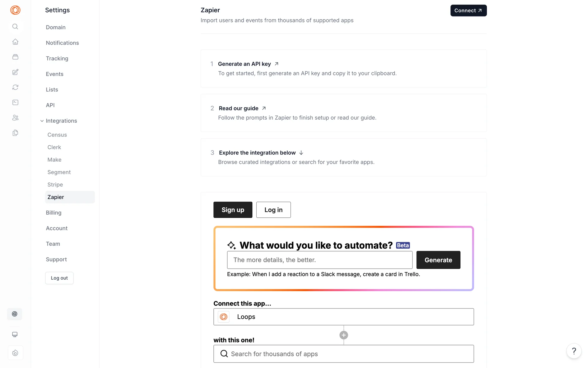
Task: Collapse the Integrations section chevron
Action: click(42, 121)
